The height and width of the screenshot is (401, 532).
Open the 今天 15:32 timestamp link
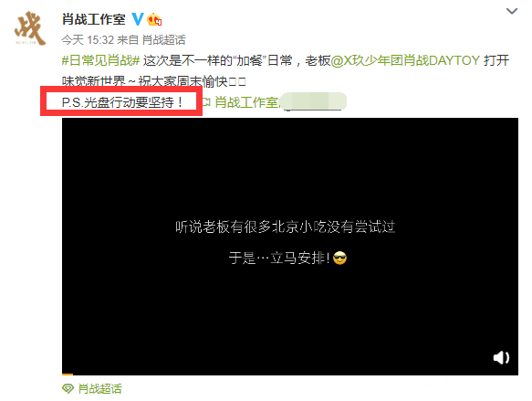point(88,40)
